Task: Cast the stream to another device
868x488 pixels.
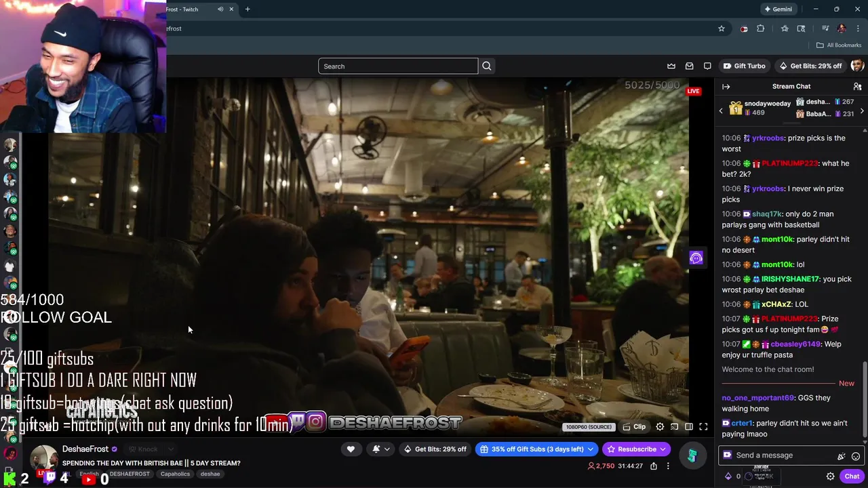Action: point(674,427)
